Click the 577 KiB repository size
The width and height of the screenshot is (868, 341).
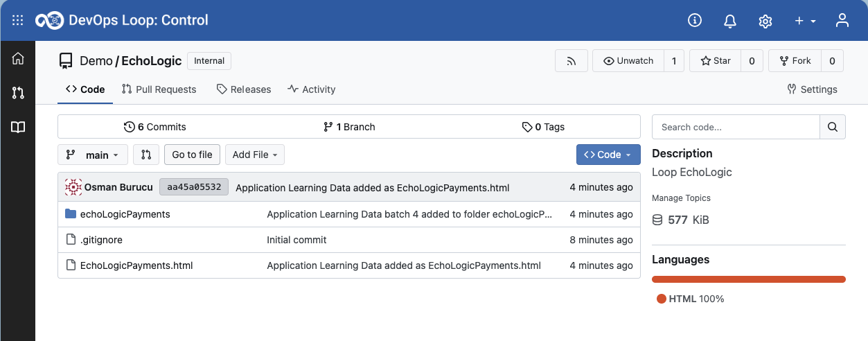[x=689, y=220]
